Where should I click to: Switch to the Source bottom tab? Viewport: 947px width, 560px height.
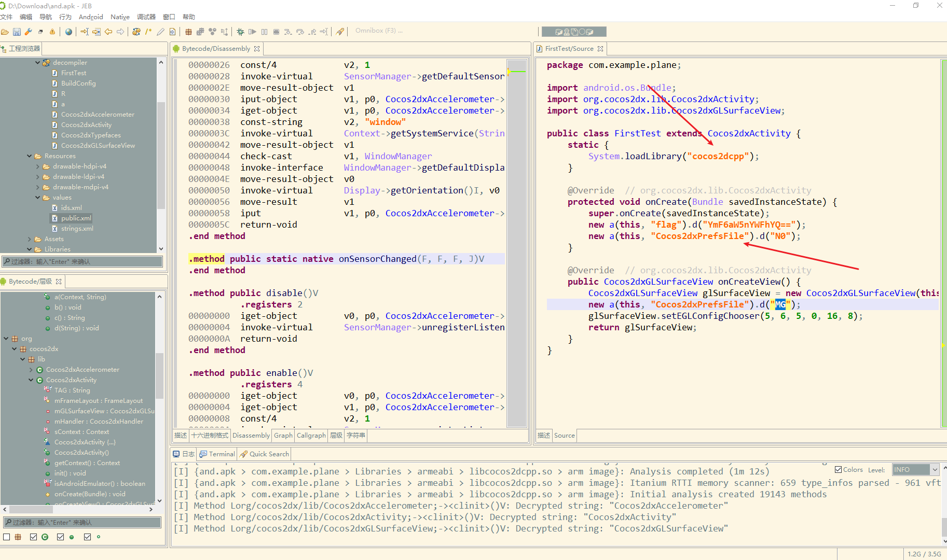(x=564, y=436)
